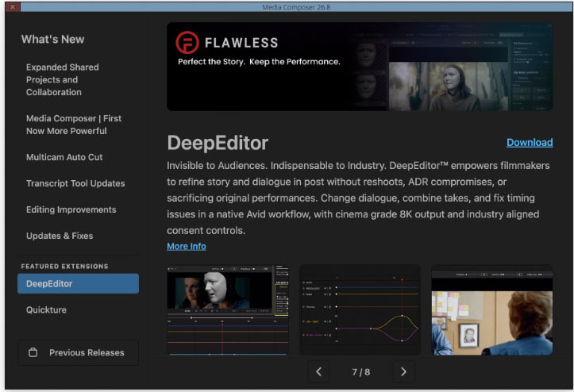Open the curve graph screenshot thumbnail
This screenshot has width=574, height=392.
pyautogui.click(x=360, y=309)
